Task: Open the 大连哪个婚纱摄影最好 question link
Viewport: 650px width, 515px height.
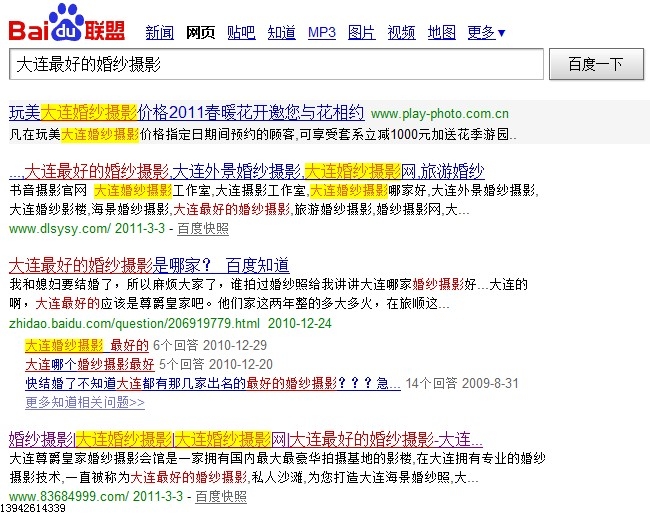Action: coord(90,364)
